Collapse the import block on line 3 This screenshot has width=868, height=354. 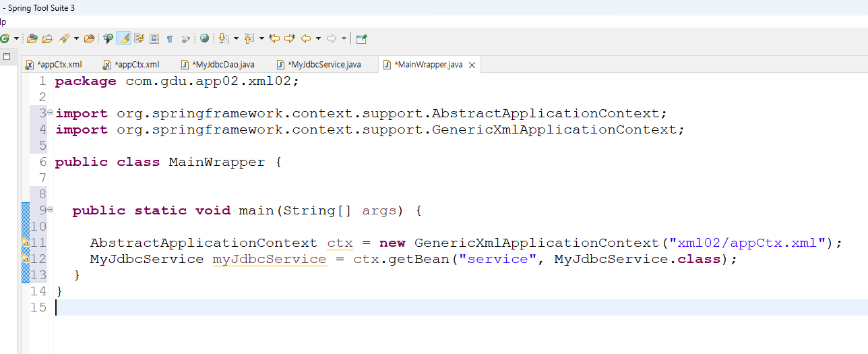point(50,113)
